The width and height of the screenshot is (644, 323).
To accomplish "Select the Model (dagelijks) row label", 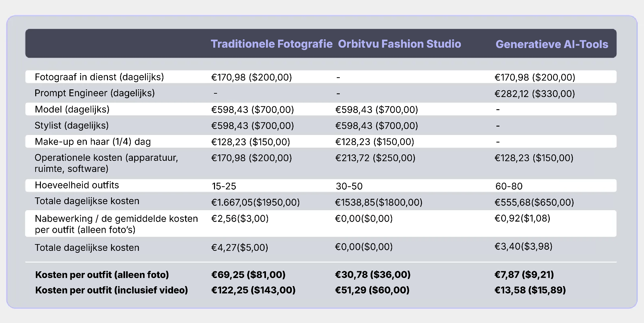I will click(x=72, y=109).
